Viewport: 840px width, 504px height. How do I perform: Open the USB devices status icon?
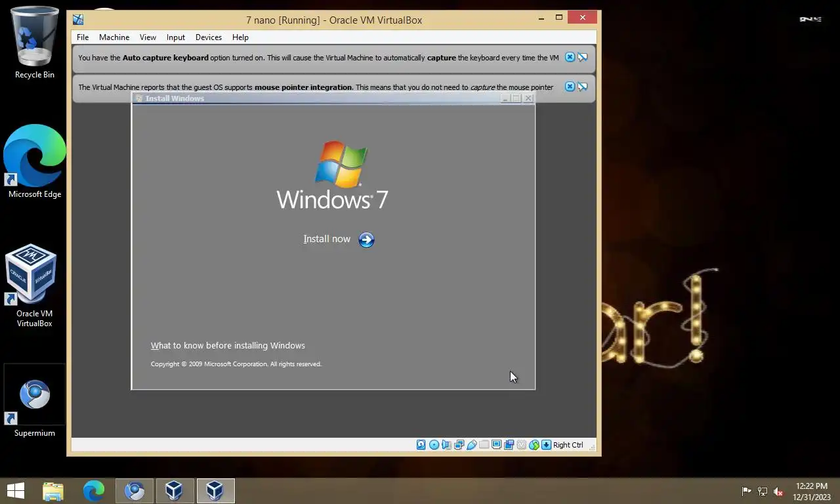click(x=471, y=445)
